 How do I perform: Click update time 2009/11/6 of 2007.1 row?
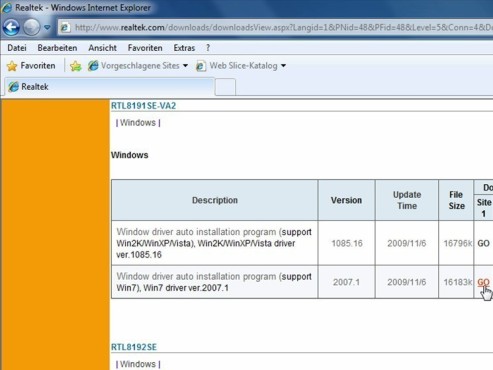pos(407,282)
